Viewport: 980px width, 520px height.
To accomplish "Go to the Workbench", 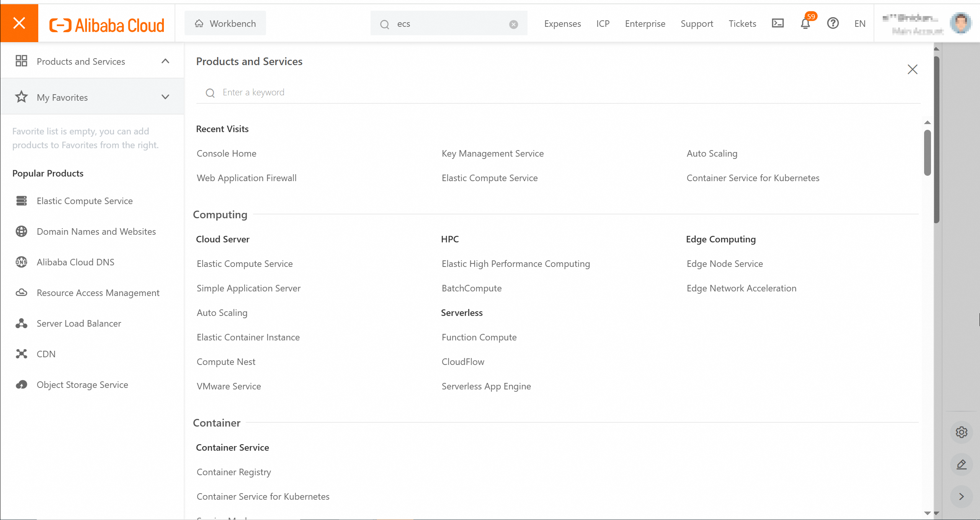I will [225, 23].
